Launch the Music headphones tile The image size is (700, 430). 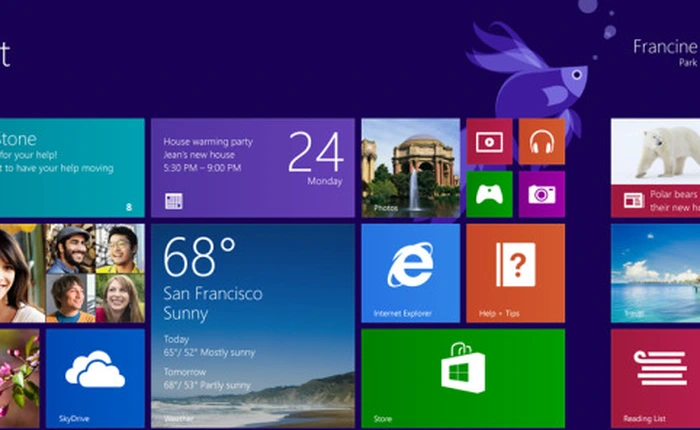click(x=541, y=142)
